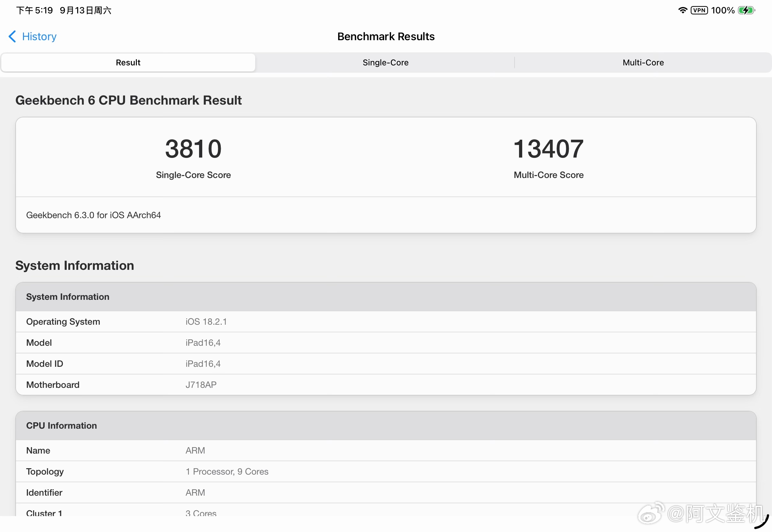Tap the CPU Name row label
Image resolution: width=772 pixels, height=532 pixels.
(38, 450)
